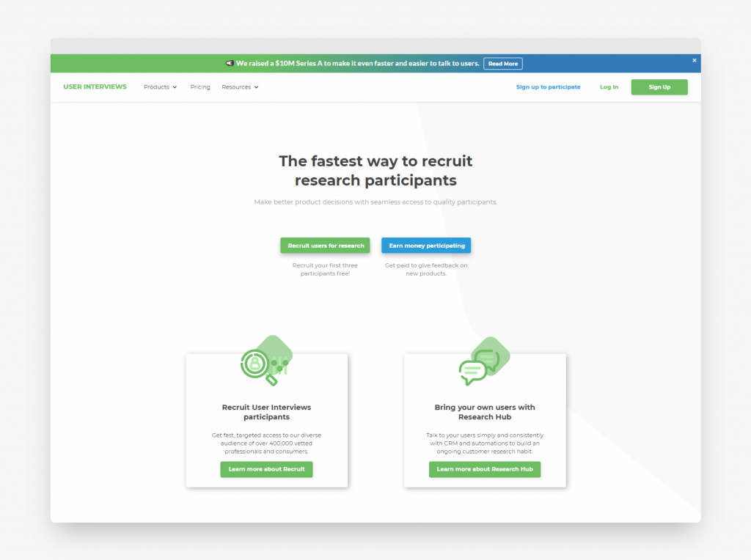751x560 pixels.
Task: Click the 'Talk to your users simply' description
Action: pyautogui.click(x=485, y=443)
